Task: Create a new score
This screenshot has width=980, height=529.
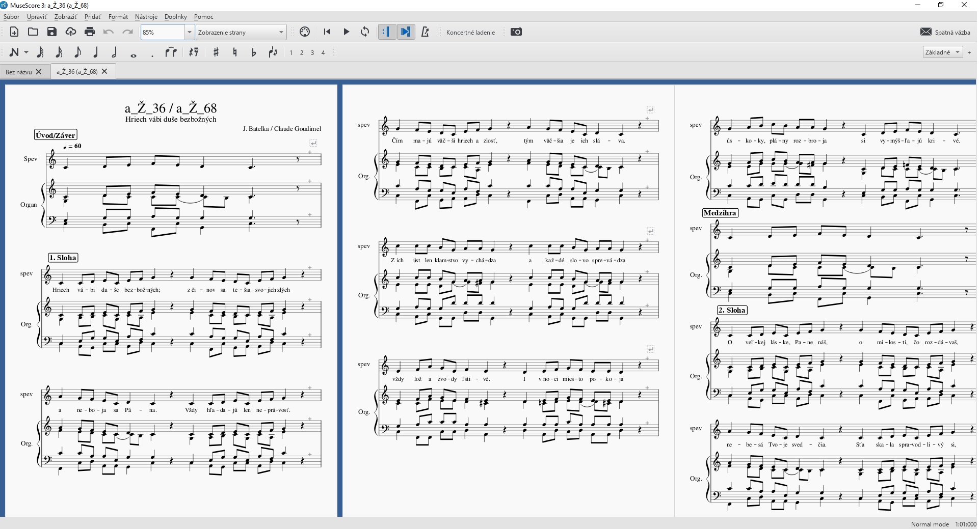Action: click(14, 32)
